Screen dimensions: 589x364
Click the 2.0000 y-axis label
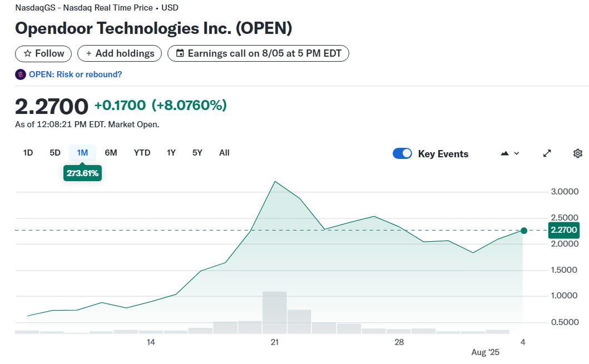(x=565, y=244)
